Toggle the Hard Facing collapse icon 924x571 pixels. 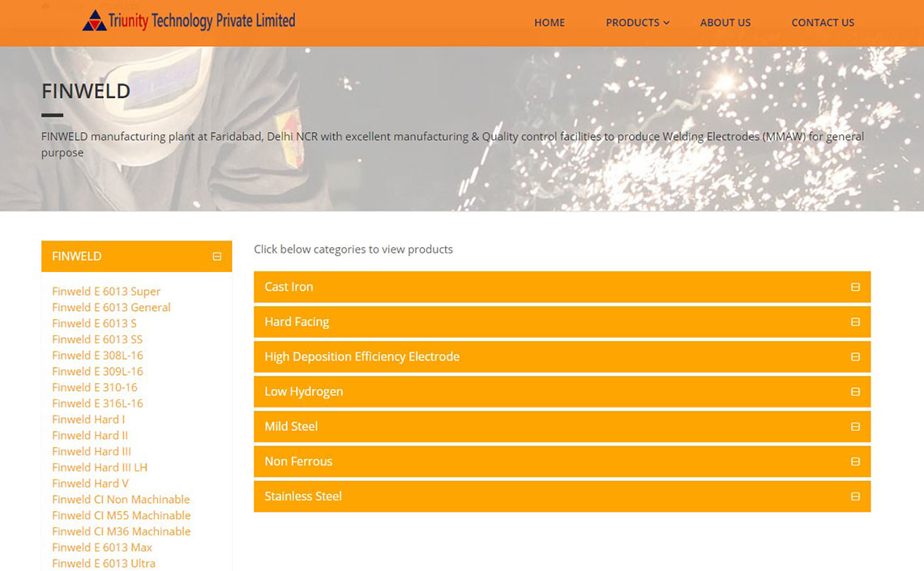point(855,322)
